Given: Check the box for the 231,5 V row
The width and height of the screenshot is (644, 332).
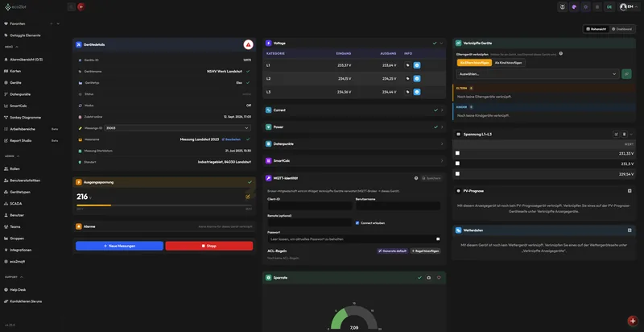Looking at the screenshot, I should point(457,163).
